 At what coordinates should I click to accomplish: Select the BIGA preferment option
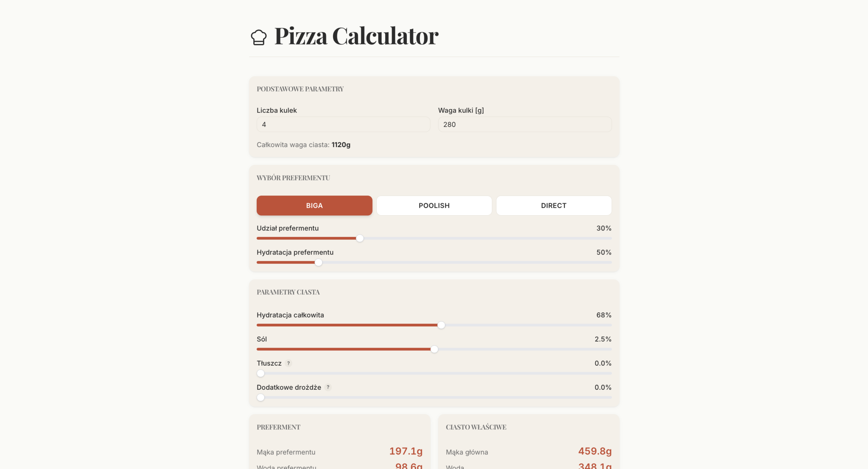314,205
